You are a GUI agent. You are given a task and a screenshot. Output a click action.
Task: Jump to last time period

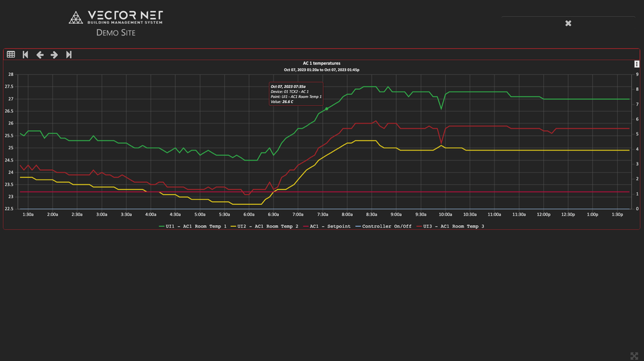[x=69, y=55]
